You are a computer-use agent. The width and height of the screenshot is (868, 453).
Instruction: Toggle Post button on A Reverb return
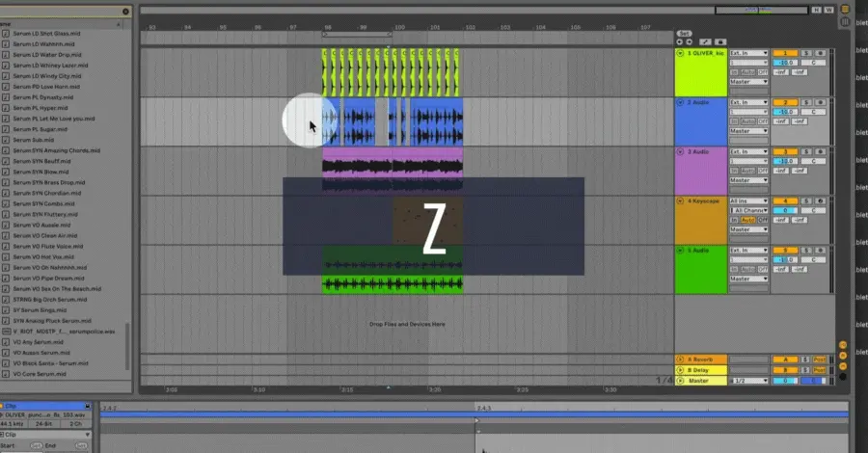[819, 360]
